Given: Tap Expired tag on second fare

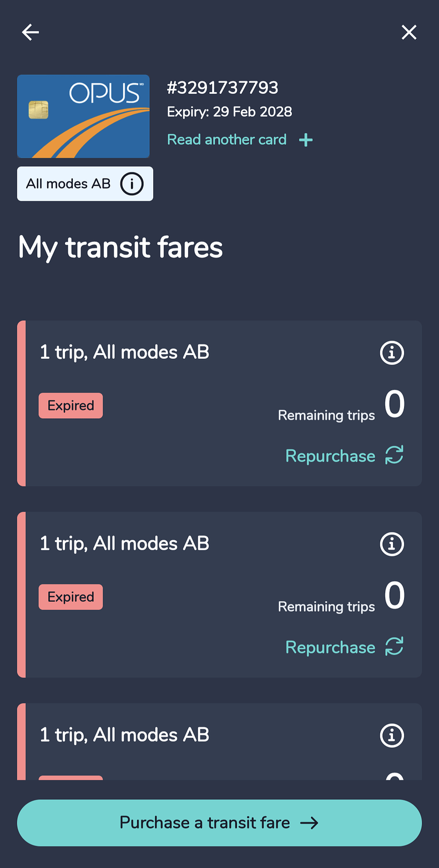Looking at the screenshot, I should click(70, 597).
